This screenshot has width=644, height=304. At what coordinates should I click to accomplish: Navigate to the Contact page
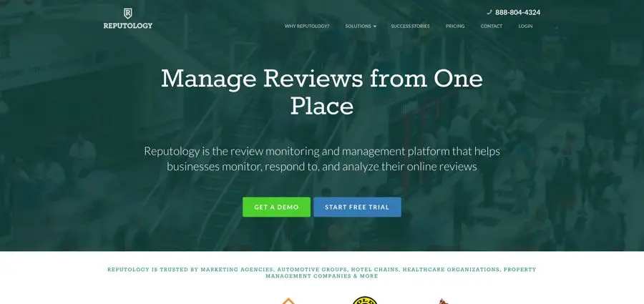(x=491, y=26)
